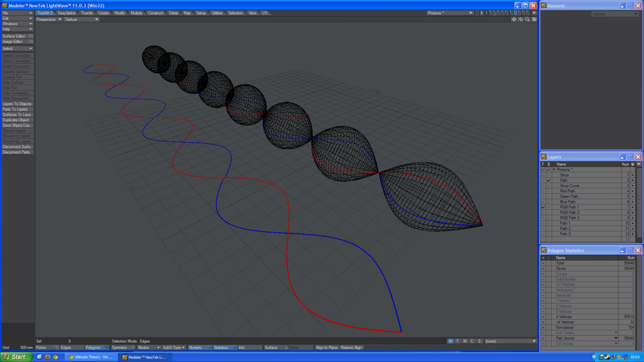This screenshot has width=644, height=362.
Task: Collapse the Photons tree in Layers panel
Action: [554, 169]
